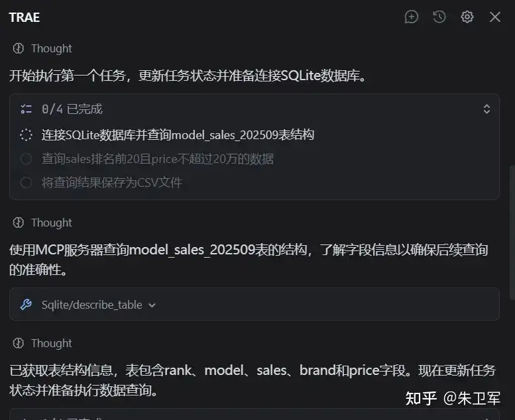Click the vertical scrollbar on right edge

[512, 233]
